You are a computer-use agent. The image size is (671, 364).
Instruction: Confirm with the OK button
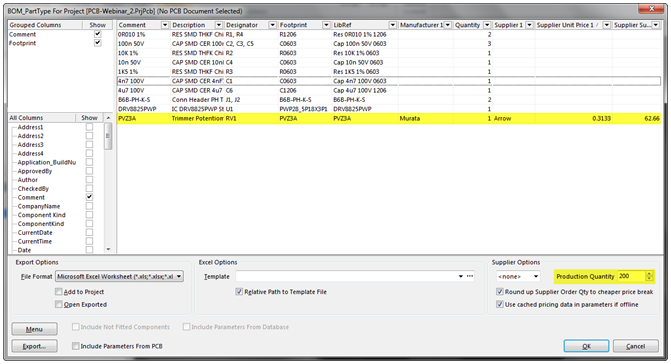click(586, 346)
